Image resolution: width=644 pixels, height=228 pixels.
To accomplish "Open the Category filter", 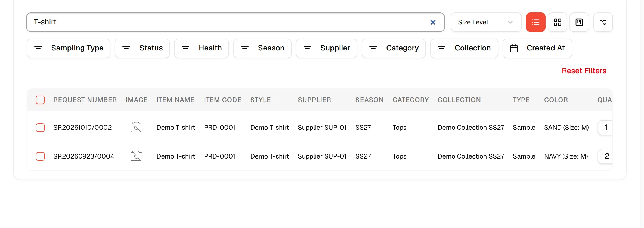I will point(394,48).
